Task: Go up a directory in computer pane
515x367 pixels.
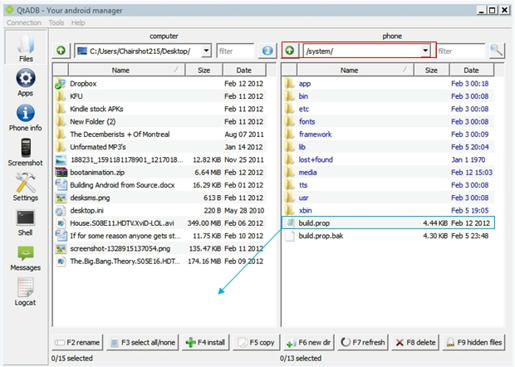Action: pos(61,51)
